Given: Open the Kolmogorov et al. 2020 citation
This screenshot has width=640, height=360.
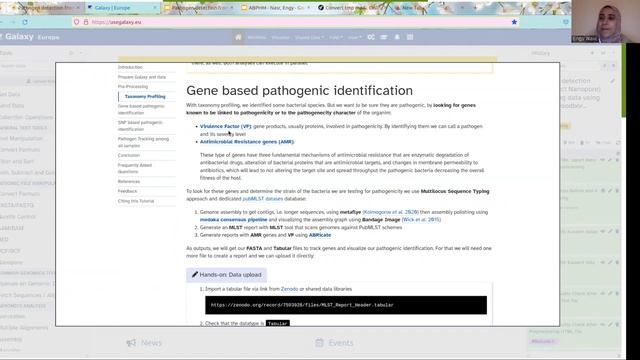Looking at the screenshot, I should [x=391, y=212].
